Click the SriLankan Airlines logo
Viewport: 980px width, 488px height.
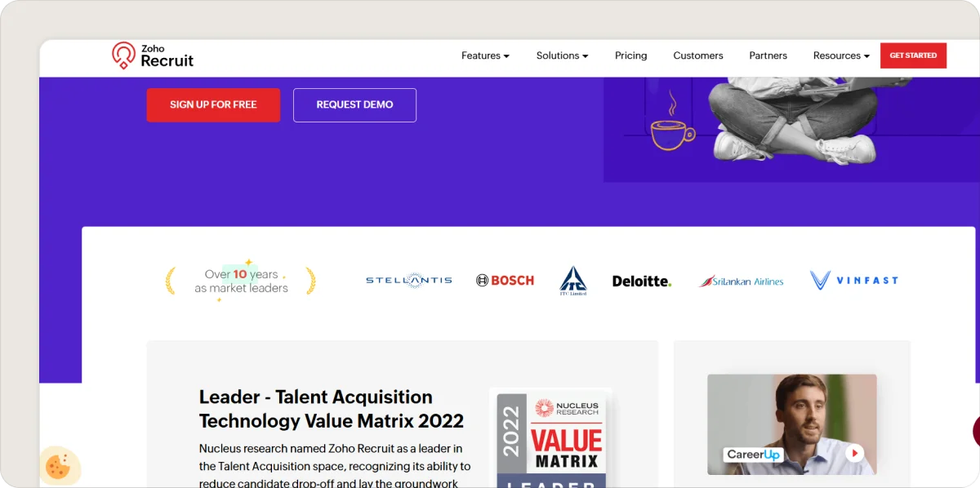[741, 281]
